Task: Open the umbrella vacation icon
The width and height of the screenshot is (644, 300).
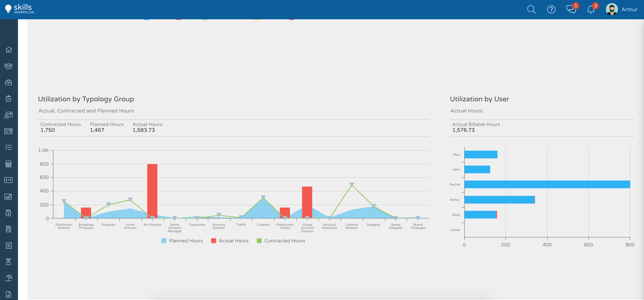Action: point(9,278)
